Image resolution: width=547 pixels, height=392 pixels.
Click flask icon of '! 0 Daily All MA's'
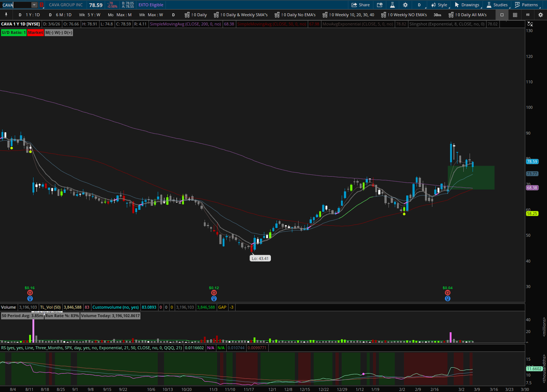point(451,15)
